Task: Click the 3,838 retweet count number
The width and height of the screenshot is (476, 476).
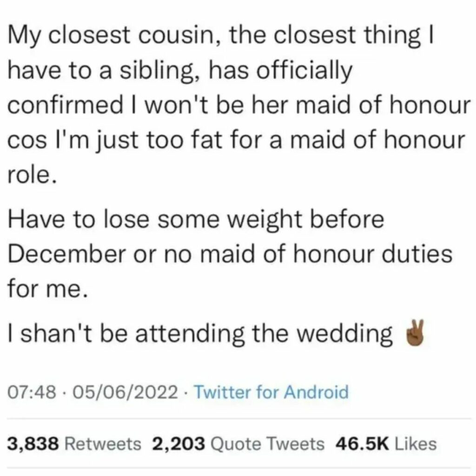Action: tap(33, 444)
